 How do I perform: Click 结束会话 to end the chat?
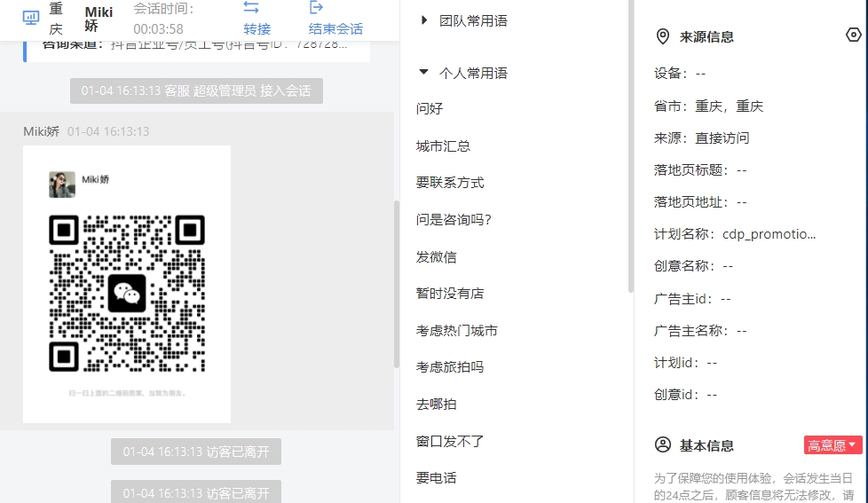(336, 28)
